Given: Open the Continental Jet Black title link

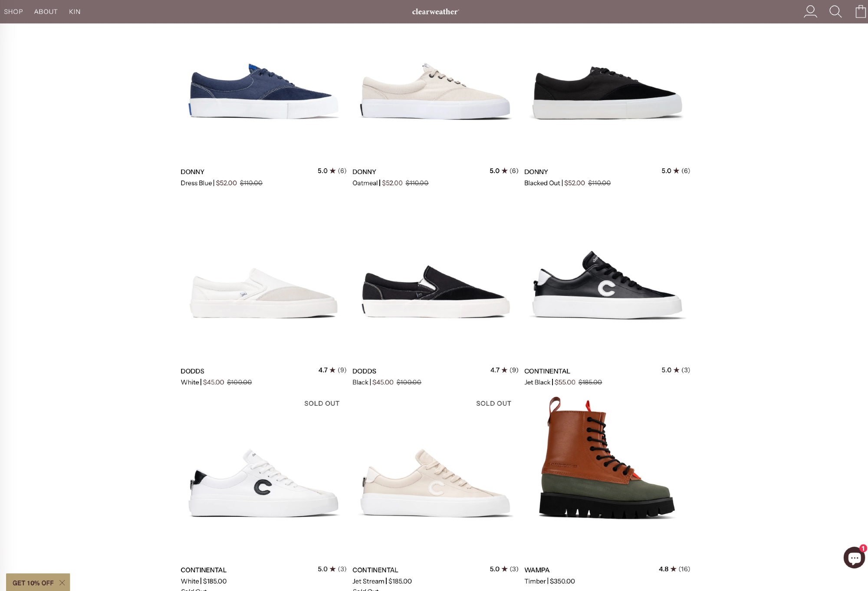Looking at the screenshot, I should coord(547,371).
